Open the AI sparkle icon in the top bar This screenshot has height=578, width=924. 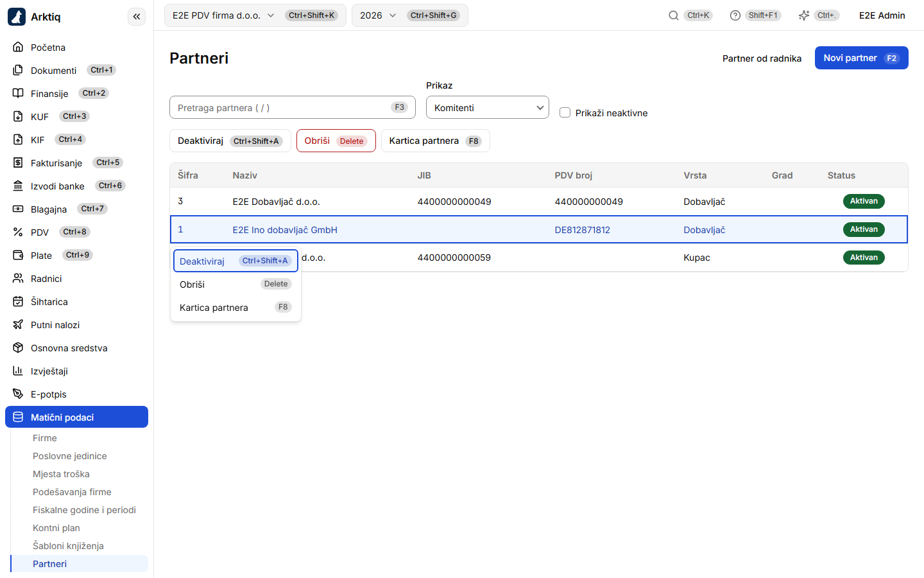coord(804,15)
